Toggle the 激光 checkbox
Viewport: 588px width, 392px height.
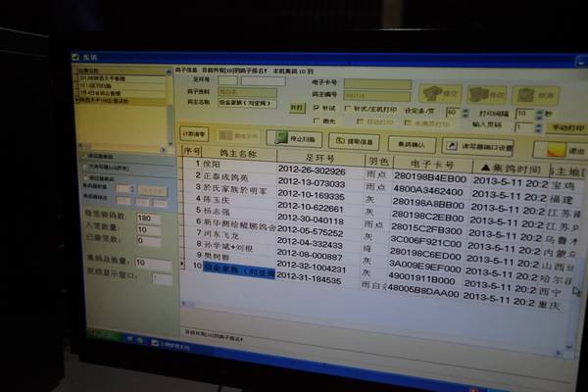316,121
